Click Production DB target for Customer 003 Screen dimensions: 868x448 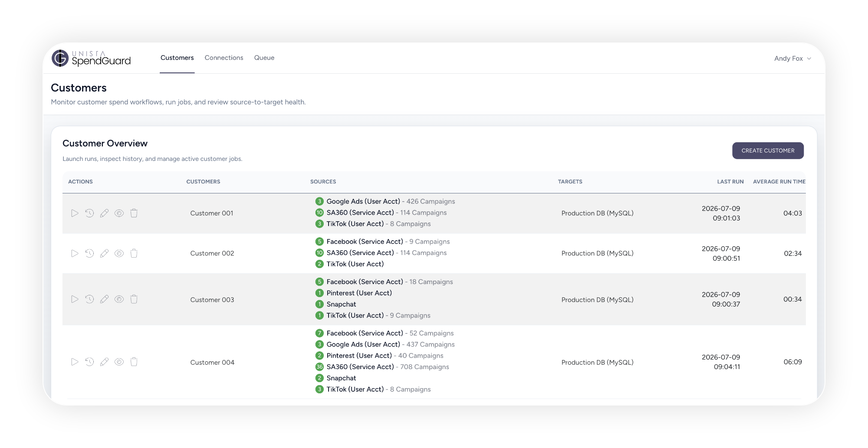[x=597, y=300]
